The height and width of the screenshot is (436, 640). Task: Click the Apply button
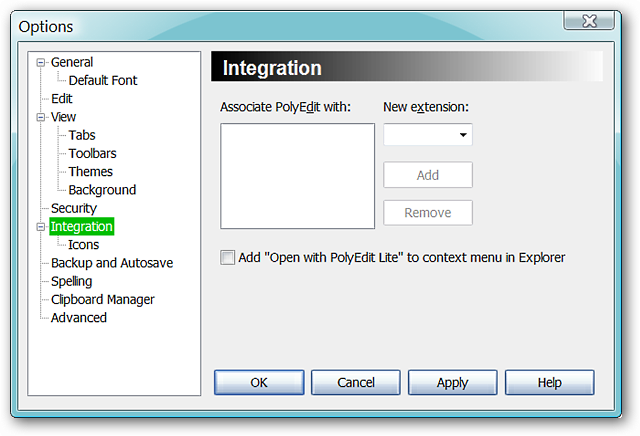453,383
